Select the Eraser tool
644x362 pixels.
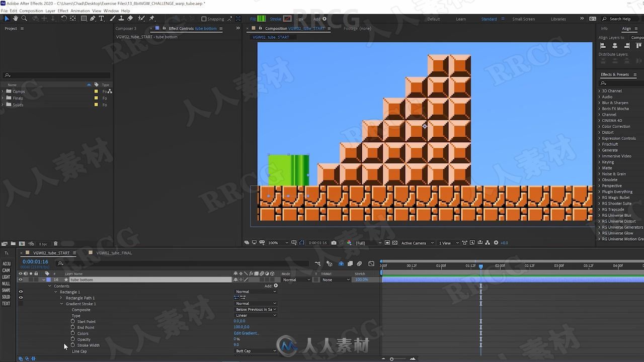coord(130,19)
